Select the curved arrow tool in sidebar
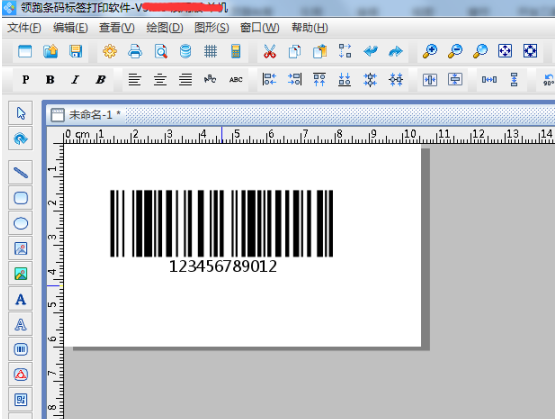 (x=21, y=138)
